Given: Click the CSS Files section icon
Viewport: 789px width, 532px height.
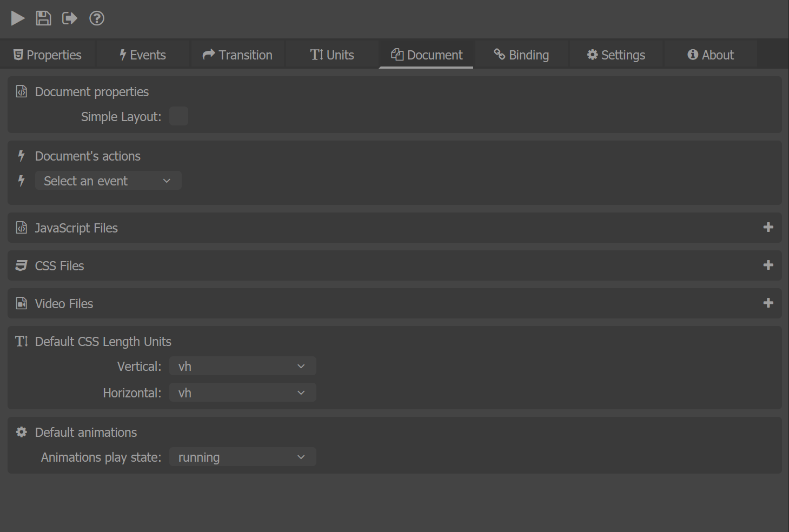Looking at the screenshot, I should 21,265.
